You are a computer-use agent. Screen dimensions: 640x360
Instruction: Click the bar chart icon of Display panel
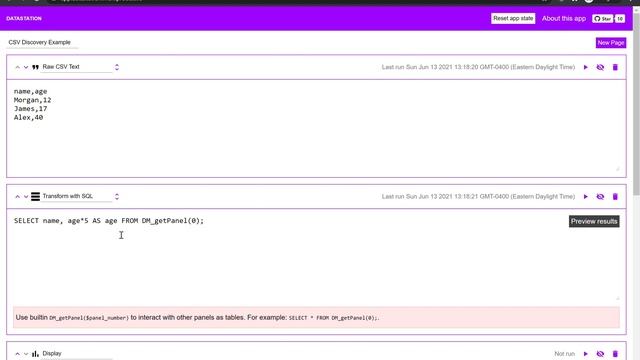point(36,353)
